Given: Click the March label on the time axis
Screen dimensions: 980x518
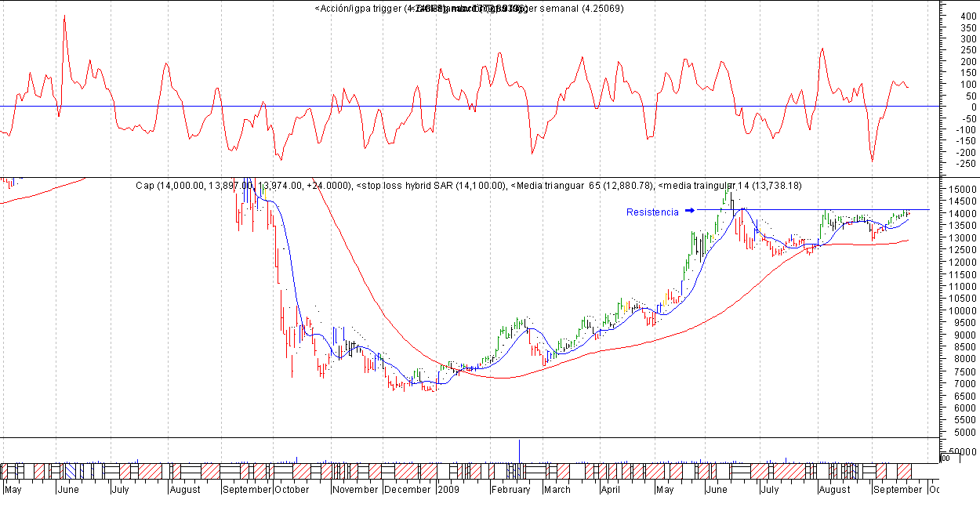Looking at the screenshot, I should click(x=557, y=490).
